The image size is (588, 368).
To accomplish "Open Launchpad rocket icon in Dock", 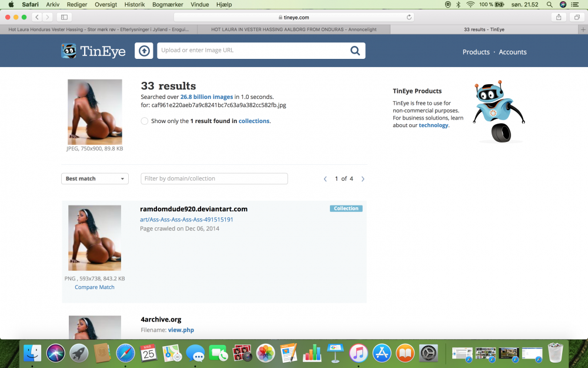I will [79, 353].
